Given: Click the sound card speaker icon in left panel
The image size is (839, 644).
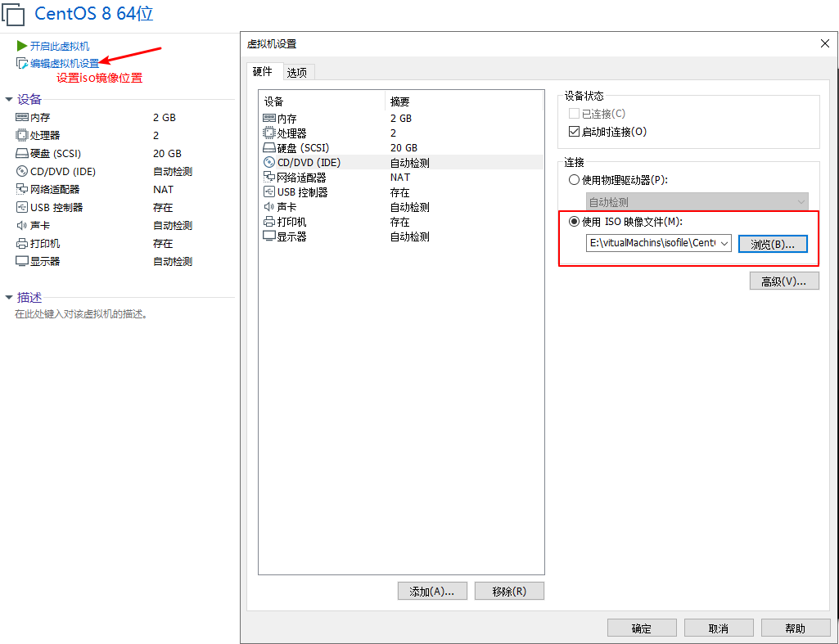Looking at the screenshot, I should [x=22, y=226].
